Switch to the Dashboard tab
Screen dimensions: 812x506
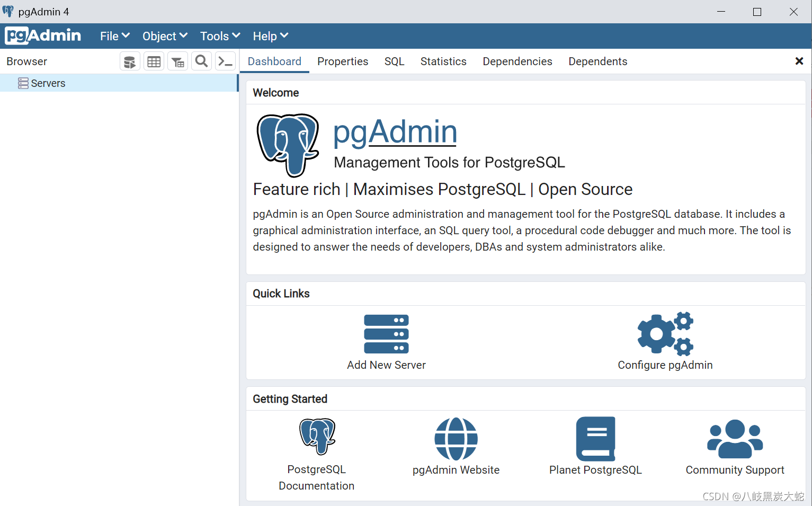click(274, 61)
